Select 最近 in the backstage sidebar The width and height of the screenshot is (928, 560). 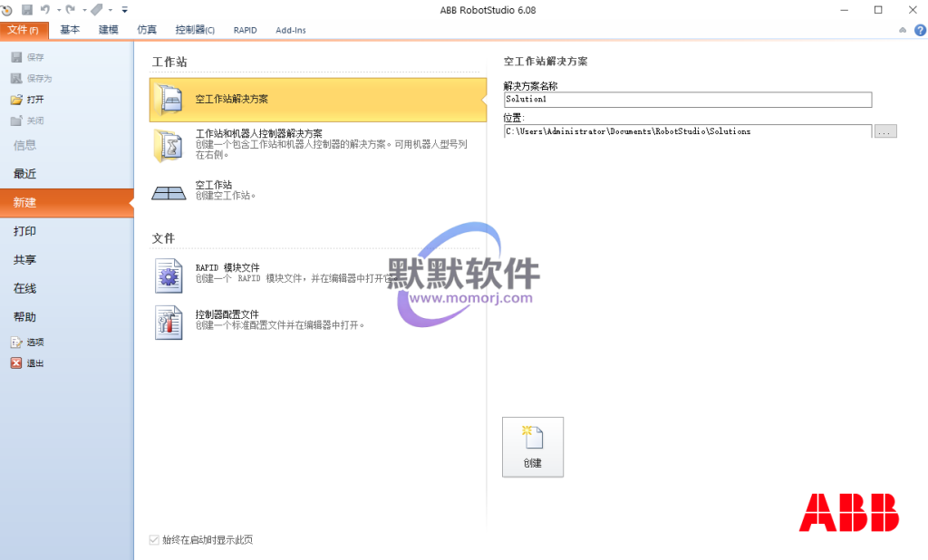(x=24, y=173)
